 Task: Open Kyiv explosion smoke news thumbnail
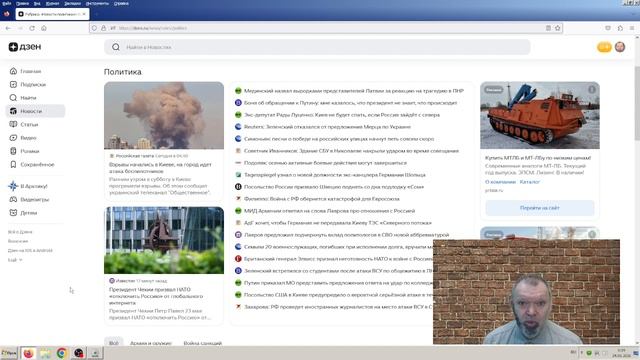pyautogui.click(x=164, y=116)
